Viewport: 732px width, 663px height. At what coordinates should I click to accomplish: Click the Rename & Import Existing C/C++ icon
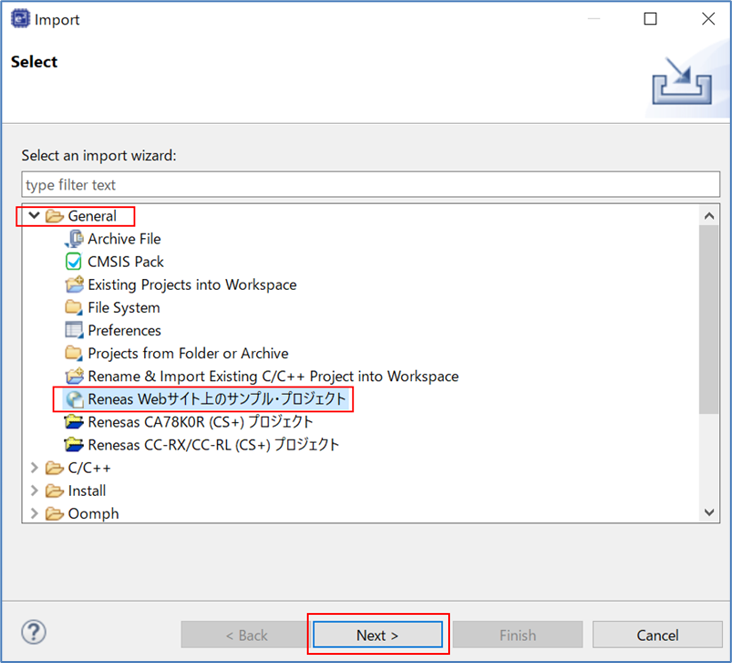coord(74,376)
